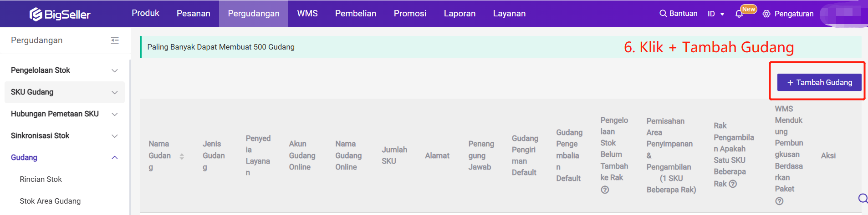Screen dimensions: 868x215
Task: Collapse the Gudang section chevron
Action: [115, 158]
